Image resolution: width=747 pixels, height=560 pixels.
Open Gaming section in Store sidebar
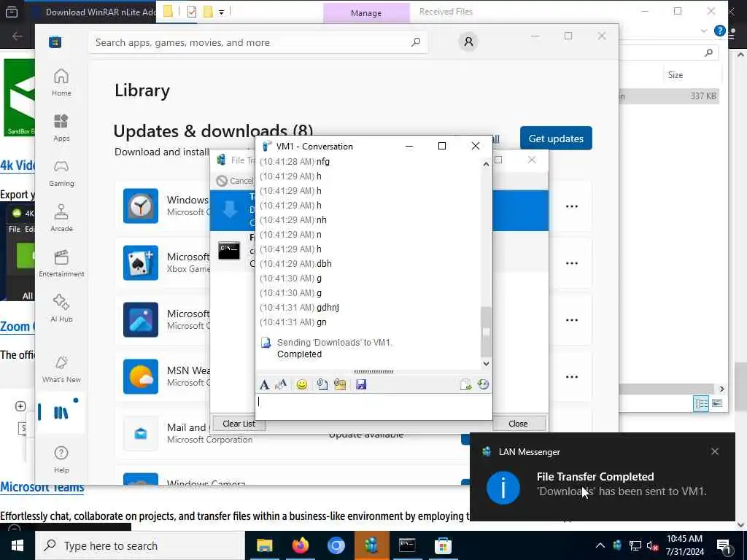61,173
